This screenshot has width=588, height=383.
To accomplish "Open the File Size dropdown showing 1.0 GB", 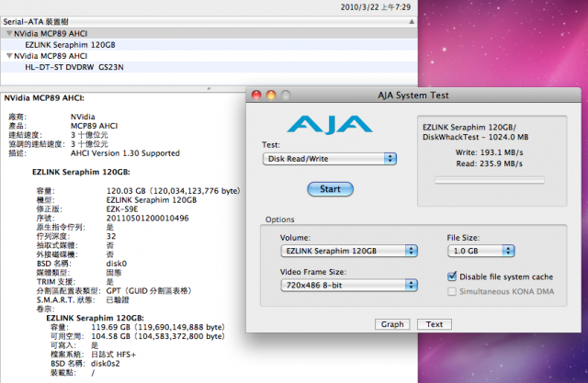I will (x=481, y=251).
